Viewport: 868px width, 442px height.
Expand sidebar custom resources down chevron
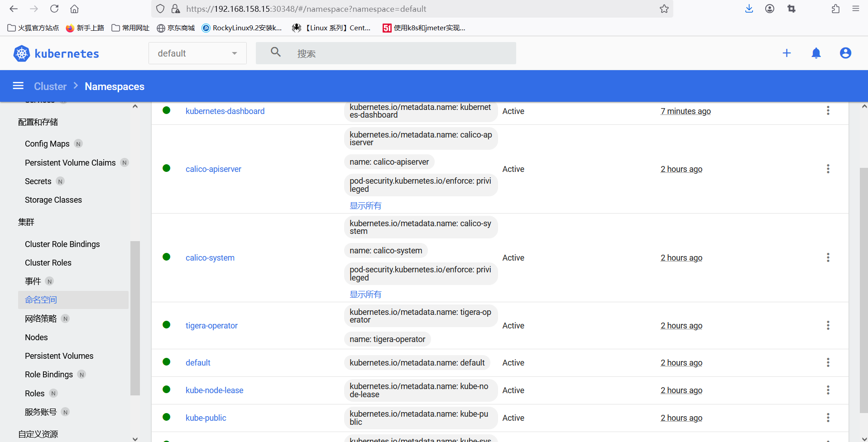[x=135, y=438]
